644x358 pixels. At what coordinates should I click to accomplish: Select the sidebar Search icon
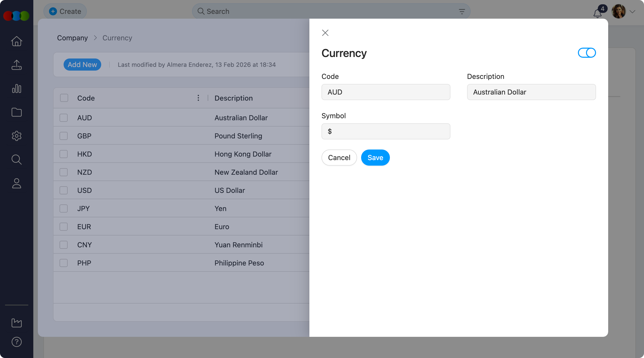[16, 160]
